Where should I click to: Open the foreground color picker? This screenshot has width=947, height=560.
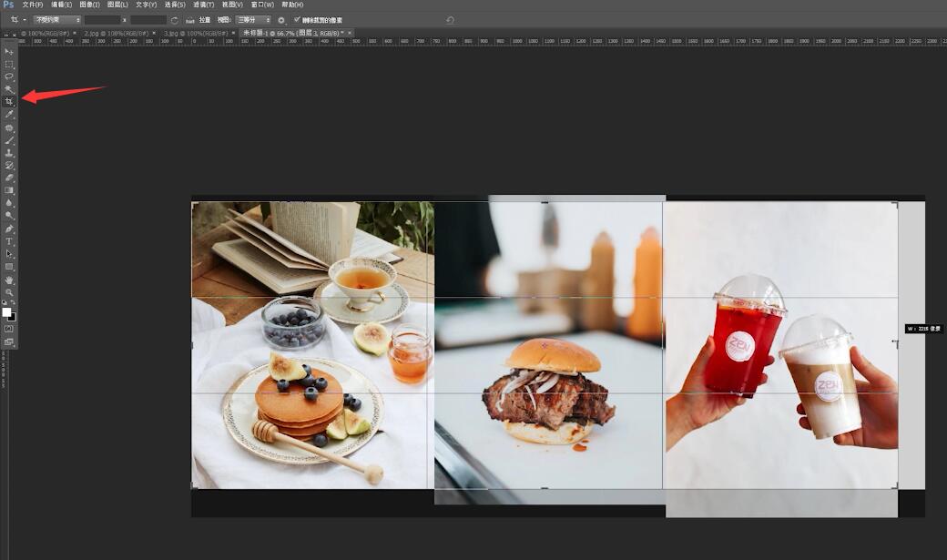click(6, 311)
